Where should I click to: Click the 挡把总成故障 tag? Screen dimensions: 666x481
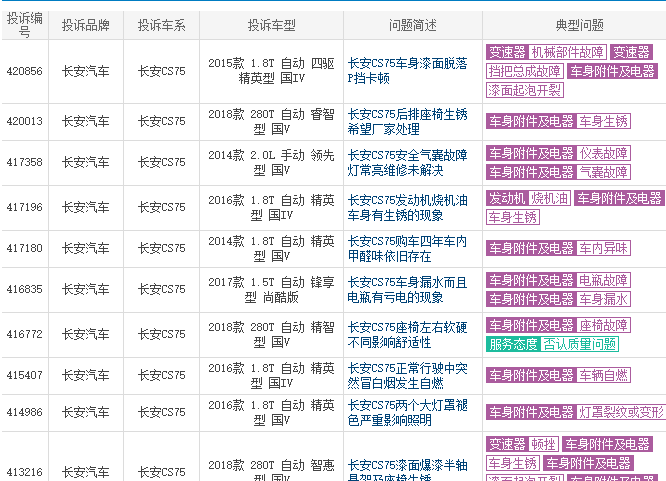click(525, 71)
